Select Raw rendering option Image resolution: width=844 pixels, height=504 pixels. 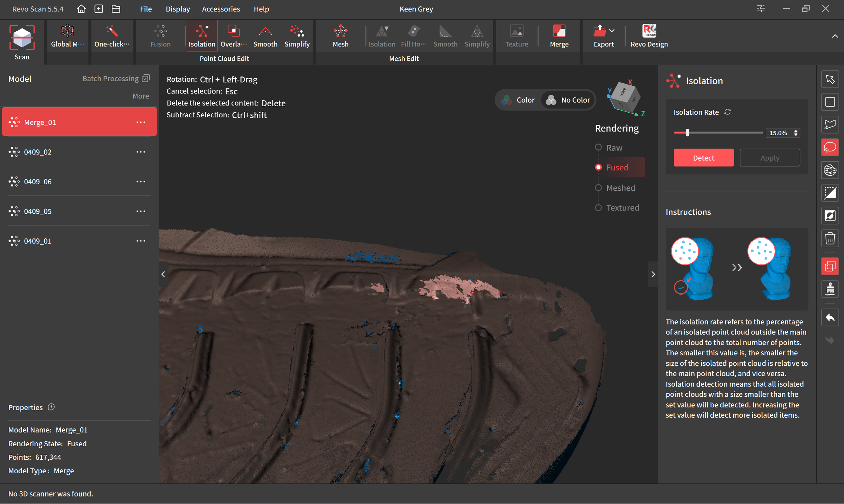click(599, 147)
